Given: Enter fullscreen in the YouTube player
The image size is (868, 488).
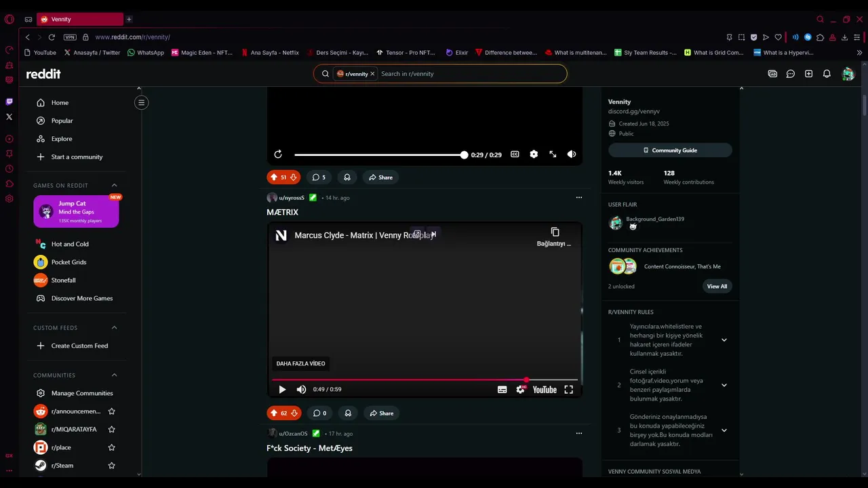Looking at the screenshot, I should tap(569, 390).
